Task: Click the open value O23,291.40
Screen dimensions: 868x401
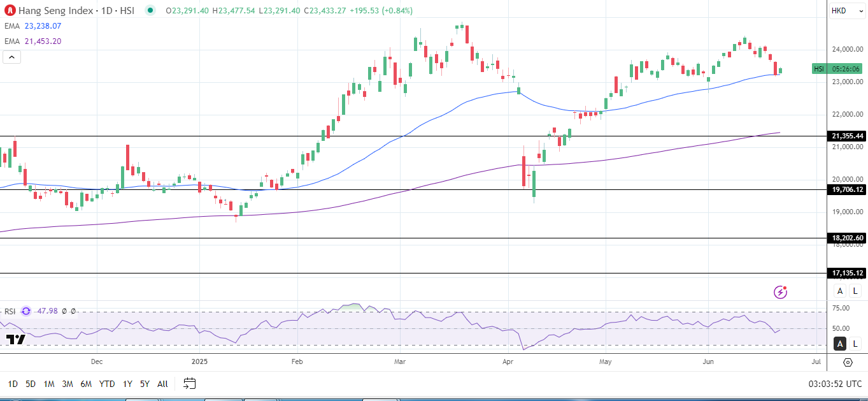Action: tap(187, 11)
